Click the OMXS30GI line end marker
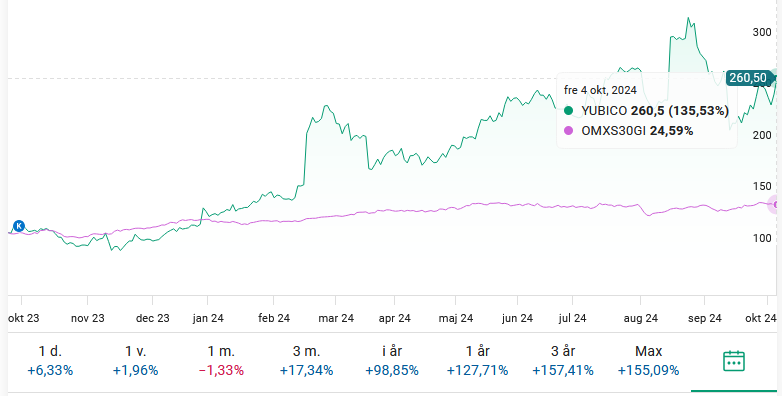The image size is (782, 396). pos(776,204)
